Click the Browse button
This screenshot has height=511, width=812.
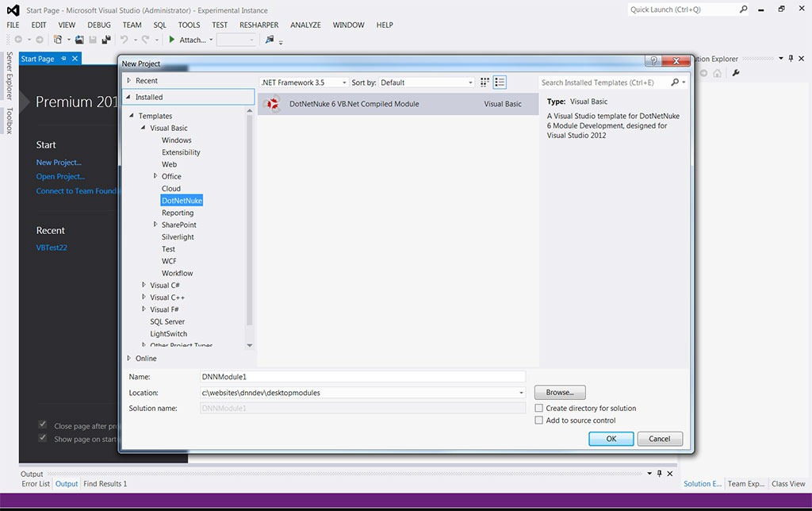[560, 392]
